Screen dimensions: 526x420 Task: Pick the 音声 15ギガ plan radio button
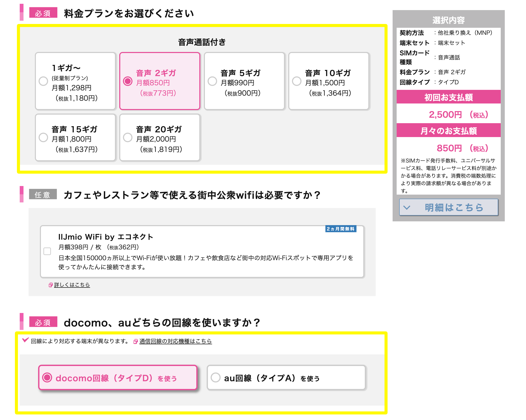click(43, 137)
